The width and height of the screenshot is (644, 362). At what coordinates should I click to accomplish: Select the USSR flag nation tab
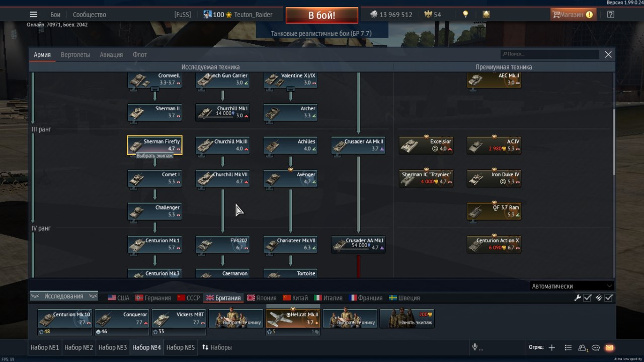pyautogui.click(x=188, y=298)
